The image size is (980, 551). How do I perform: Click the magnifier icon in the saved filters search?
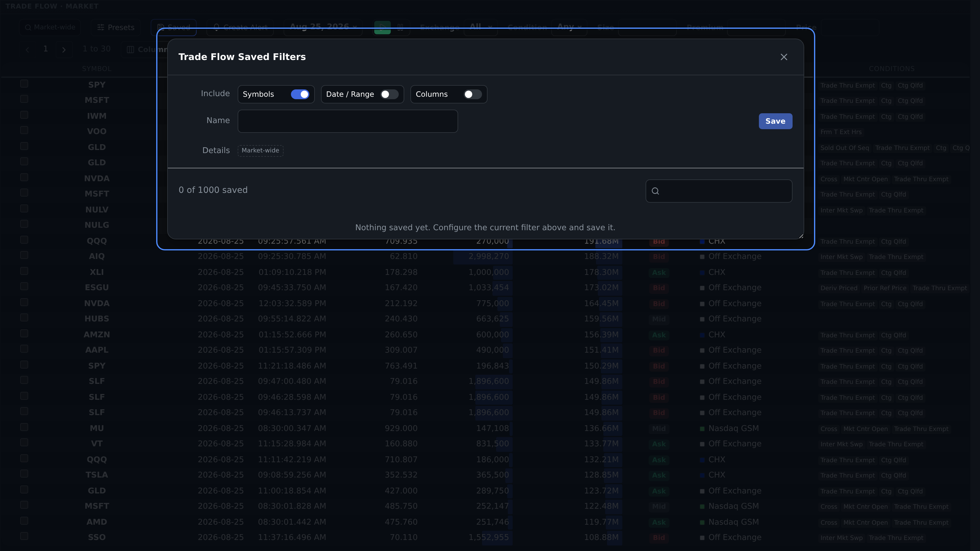[655, 191]
